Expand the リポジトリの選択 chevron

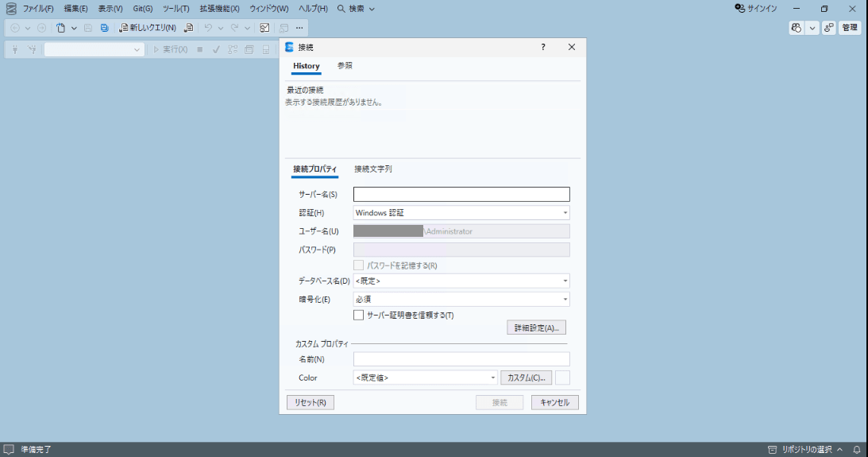point(839,449)
